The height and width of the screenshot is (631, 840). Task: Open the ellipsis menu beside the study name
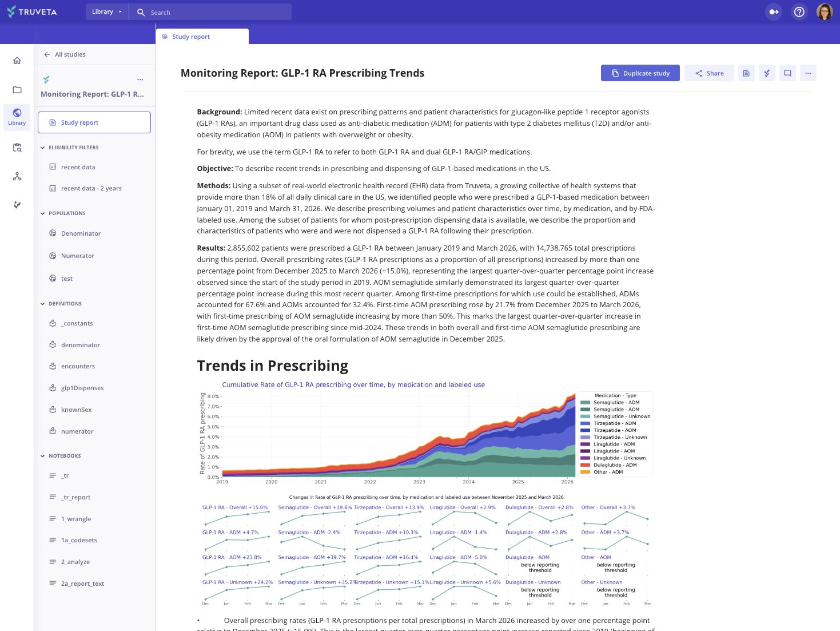pyautogui.click(x=140, y=80)
